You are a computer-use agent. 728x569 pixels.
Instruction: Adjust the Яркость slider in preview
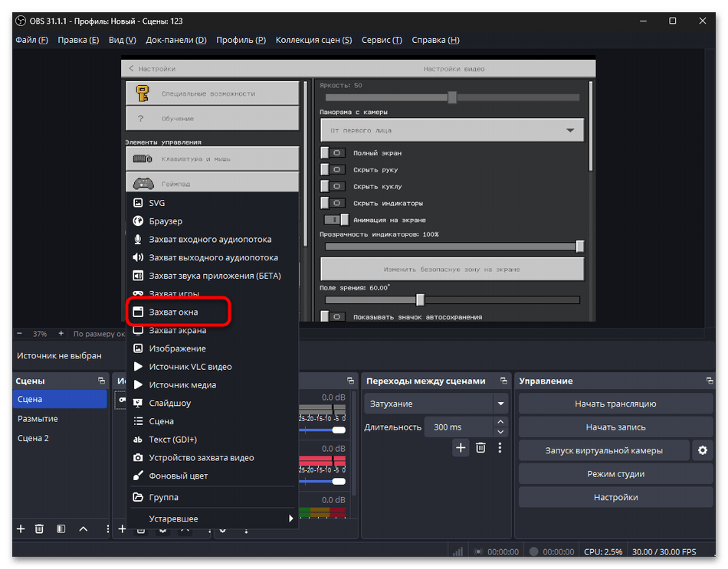click(452, 97)
